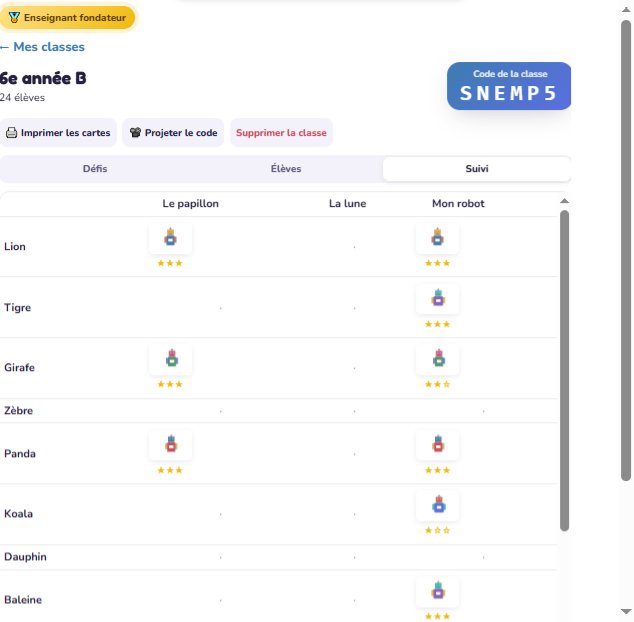Select the Girafe student row name
Viewport: 634px width, 622px height.
(x=19, y=368)
